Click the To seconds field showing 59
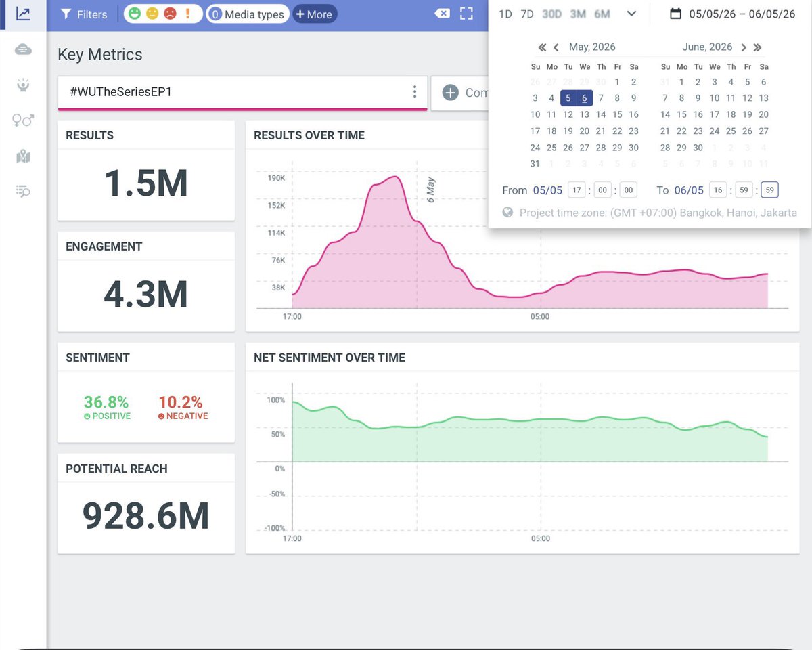Image resolution: width=812 pixels, height=650 pixels. [769, 190]
